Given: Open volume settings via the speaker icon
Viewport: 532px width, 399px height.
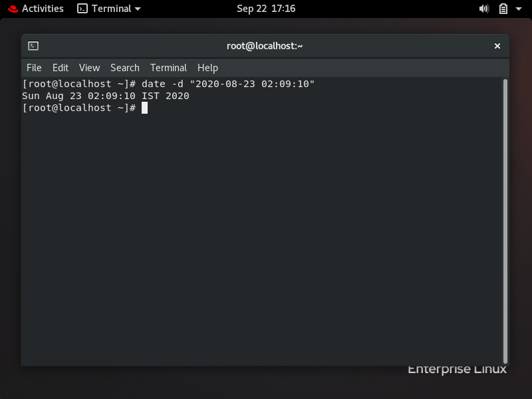Looking at the screenshot, I should (485, 9).
